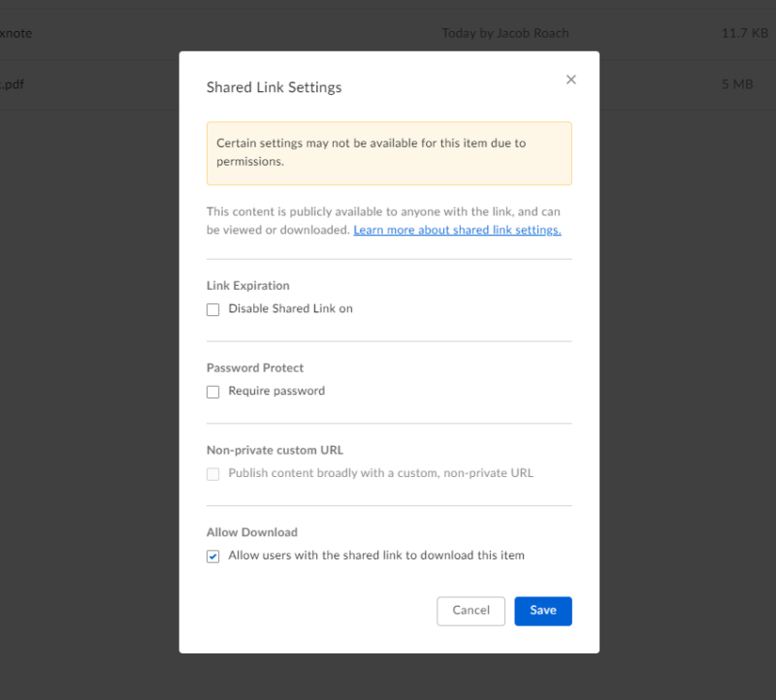Viewport: 776px width, 700px height.
Task: Click the Today by Jacob Roach text
Action: [x=504, y=32]
